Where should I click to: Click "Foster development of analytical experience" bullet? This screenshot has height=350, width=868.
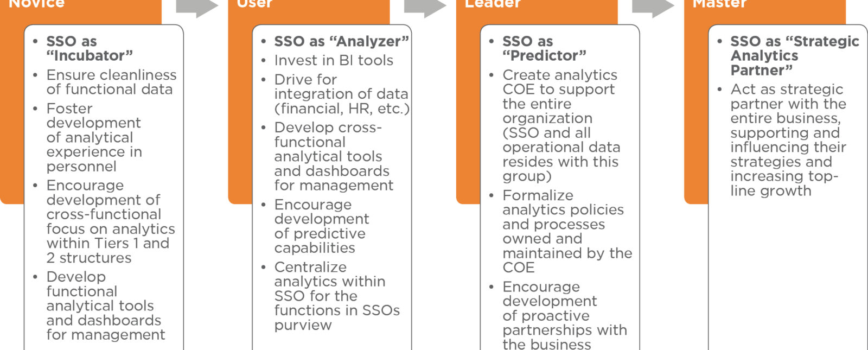pos(94,137)
